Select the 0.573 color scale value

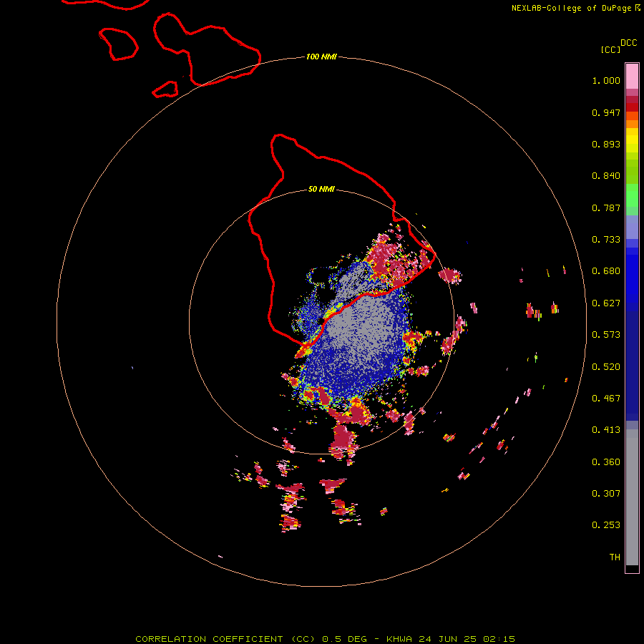(x=606, y=335)
